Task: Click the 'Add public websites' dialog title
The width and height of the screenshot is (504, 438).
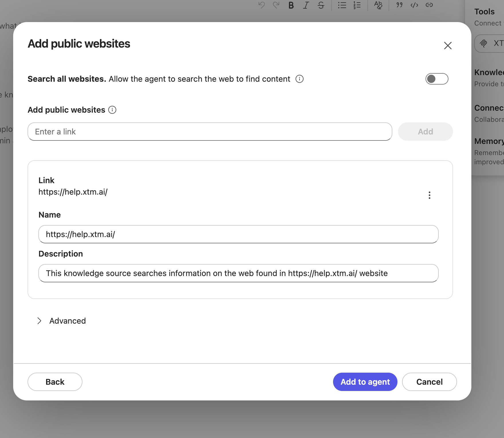Action: click(79, 44)
